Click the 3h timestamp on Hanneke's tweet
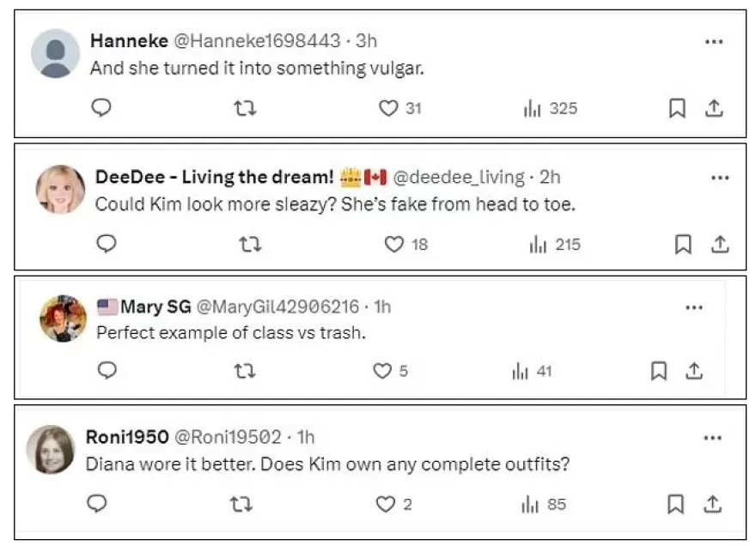This screenshot has width=756, height=546. pos(367,41)
